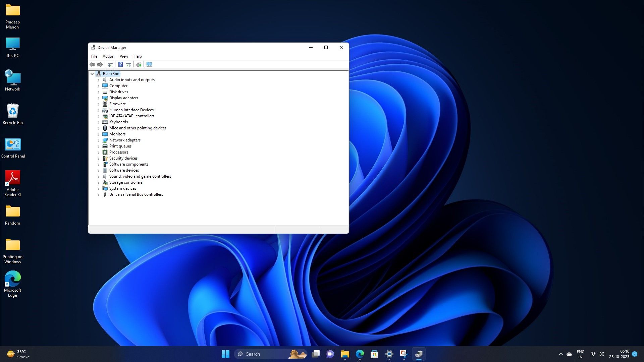The height and width of the screenshot is (362, 644).
Task: Open the View menu
Action: [124, 56]
